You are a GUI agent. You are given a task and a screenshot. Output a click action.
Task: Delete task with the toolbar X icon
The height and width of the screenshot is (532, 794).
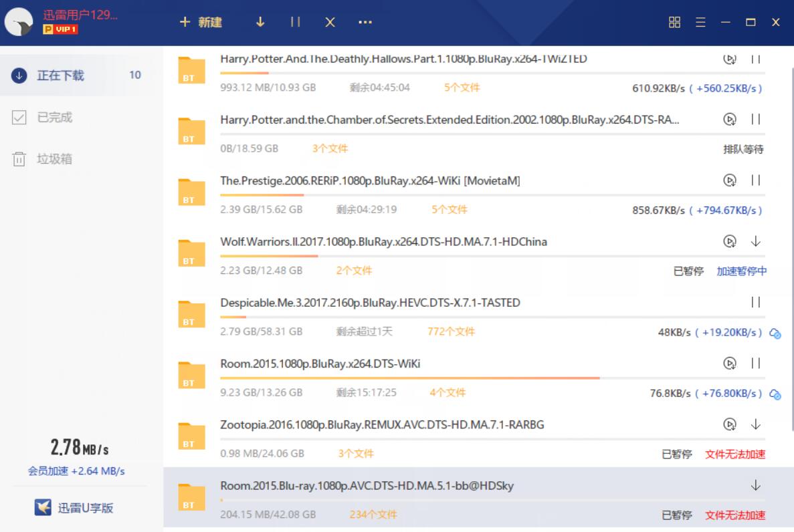[x=330, y=22]
